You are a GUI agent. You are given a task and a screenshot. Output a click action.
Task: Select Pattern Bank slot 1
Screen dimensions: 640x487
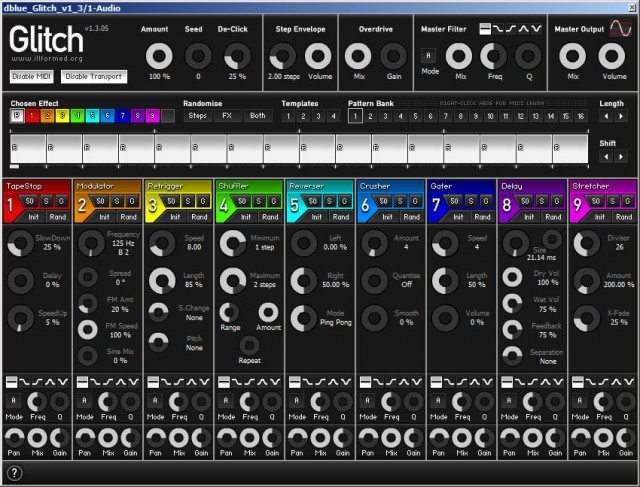pyautogui.click(x=355, y=116)
